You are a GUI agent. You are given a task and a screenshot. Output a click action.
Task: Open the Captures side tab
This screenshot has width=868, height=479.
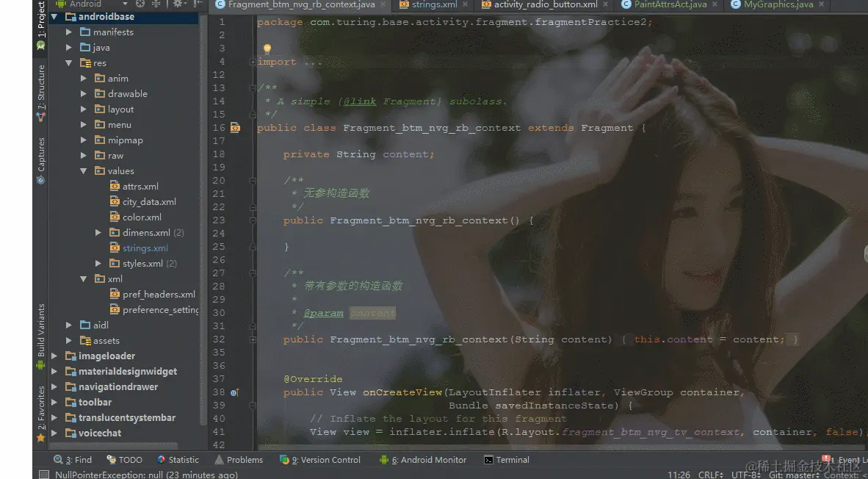coord(40,161)
